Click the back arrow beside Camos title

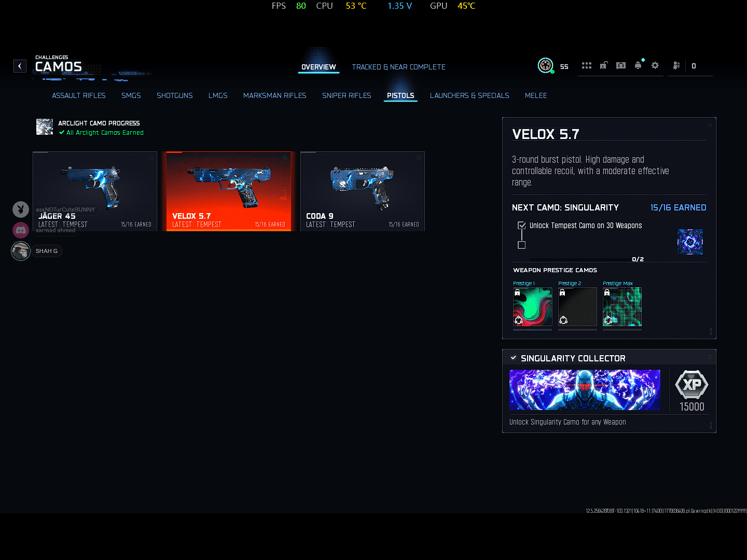pos(20,66)
